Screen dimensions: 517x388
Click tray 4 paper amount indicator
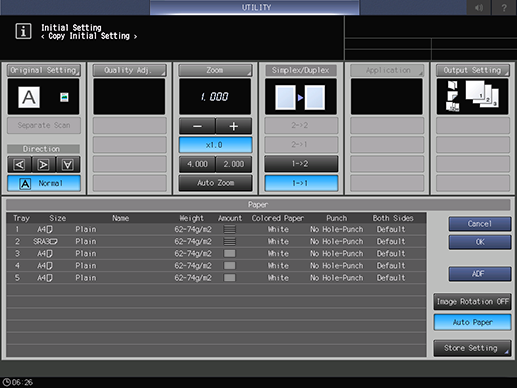pos(230,266)
